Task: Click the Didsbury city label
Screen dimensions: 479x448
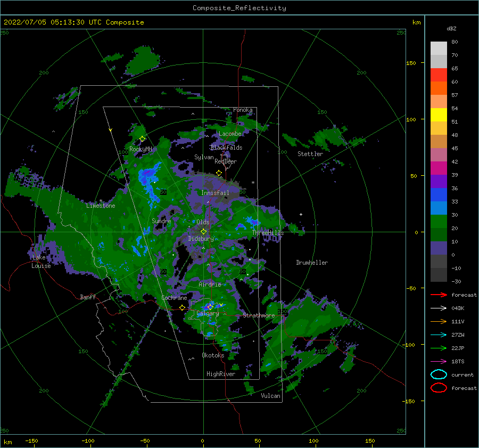Action: 201,239
